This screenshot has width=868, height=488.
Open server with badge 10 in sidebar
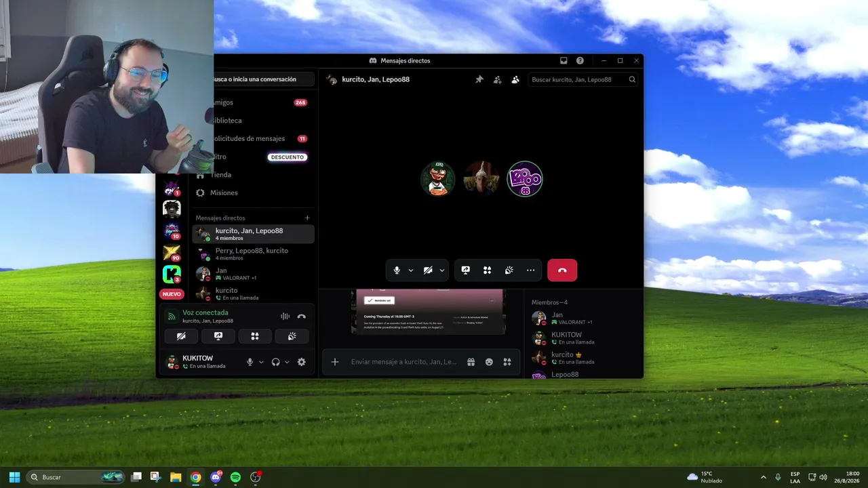pyautogui.click(x=172, y=230)
